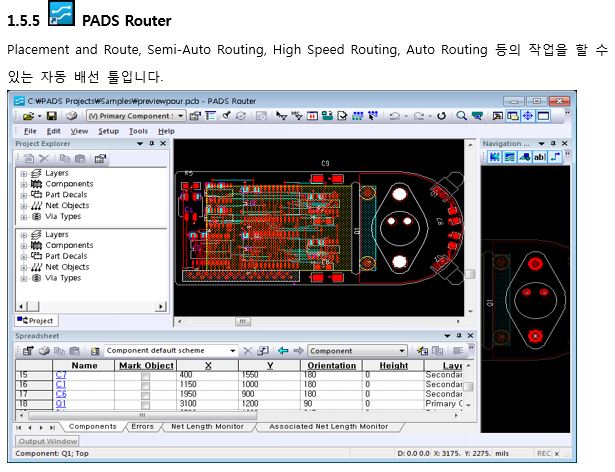This screenshot has height=472, width=615.
Task: Open the main toolbar Properties icon
Action: [195, 116]
